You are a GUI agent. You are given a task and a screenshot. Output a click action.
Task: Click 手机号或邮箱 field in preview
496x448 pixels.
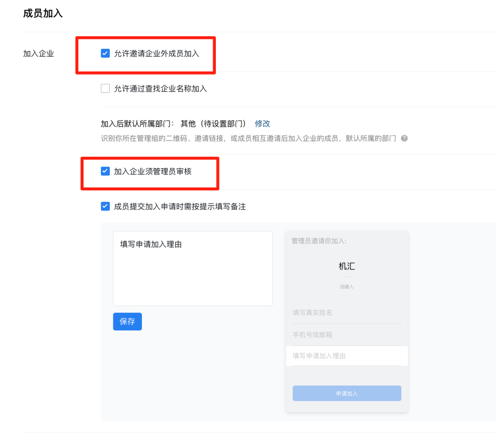(347, 335)
